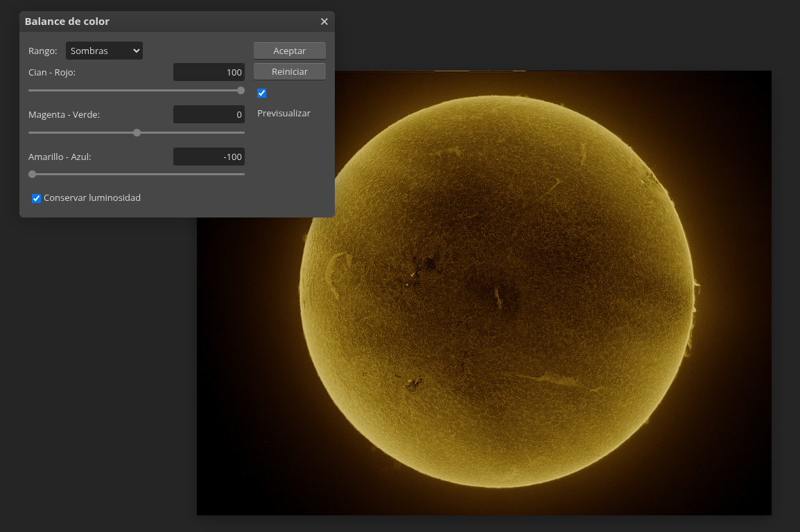Click the Rango label
The image size is (800, 532).
coord(42,51)
